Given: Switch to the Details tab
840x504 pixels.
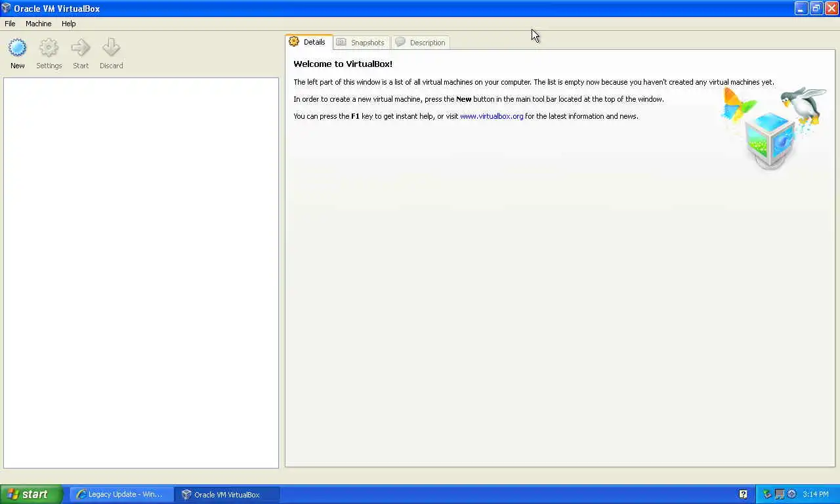Looking at the screenshot, I should click(308, 42).
